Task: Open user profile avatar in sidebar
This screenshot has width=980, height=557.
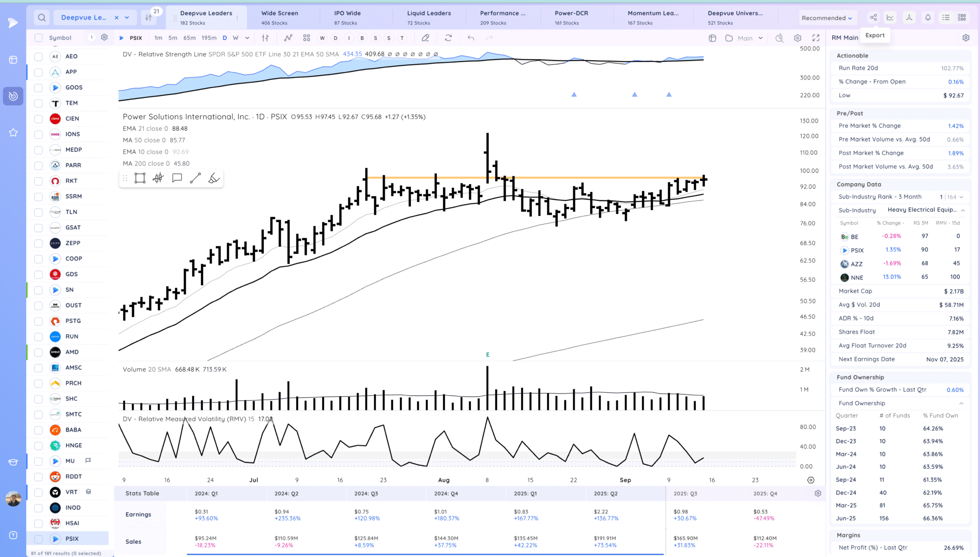Action: pyautogui.click(x=13, y=498)
